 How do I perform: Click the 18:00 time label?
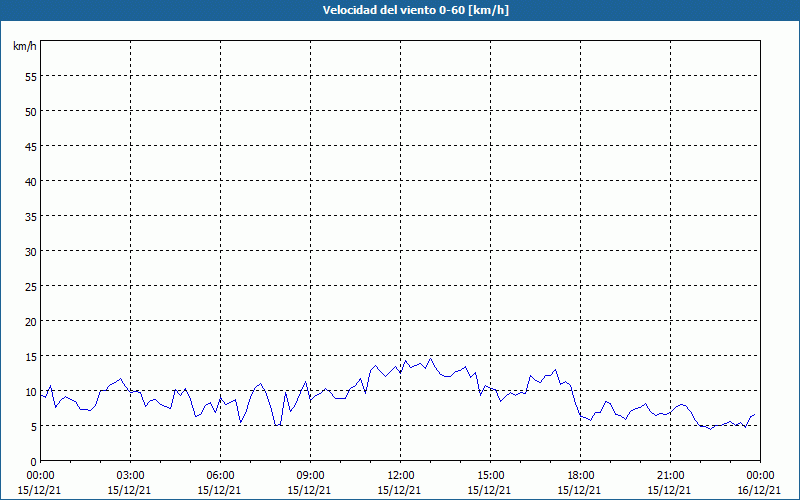coord(580,476)
